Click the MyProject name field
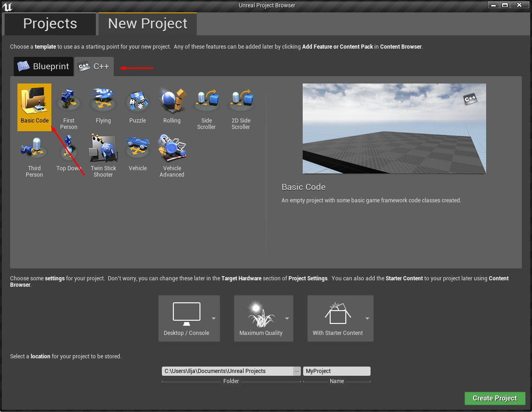This screenshot has height=412, width=532. pos(337,371)
